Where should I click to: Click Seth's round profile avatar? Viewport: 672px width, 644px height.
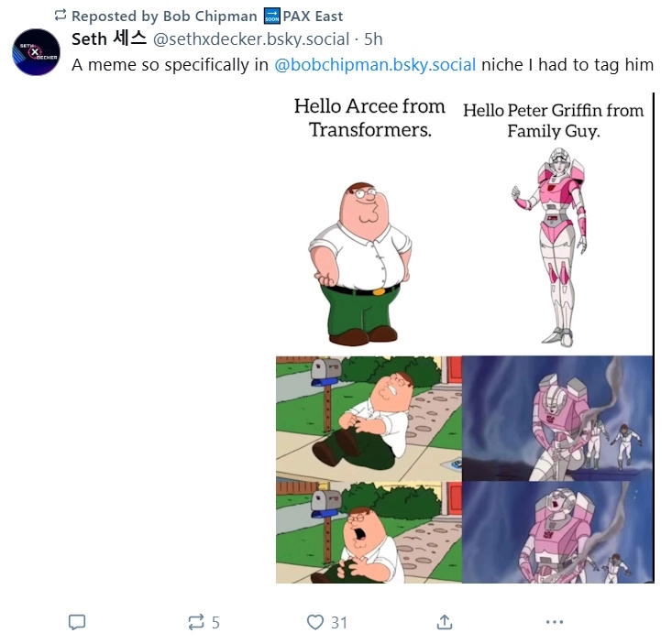tap(37, 52)
